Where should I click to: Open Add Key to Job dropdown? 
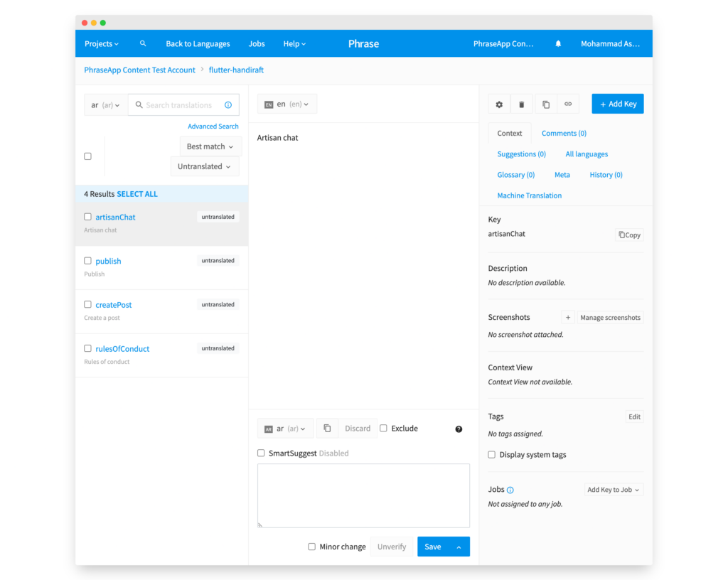coord(613,490)
